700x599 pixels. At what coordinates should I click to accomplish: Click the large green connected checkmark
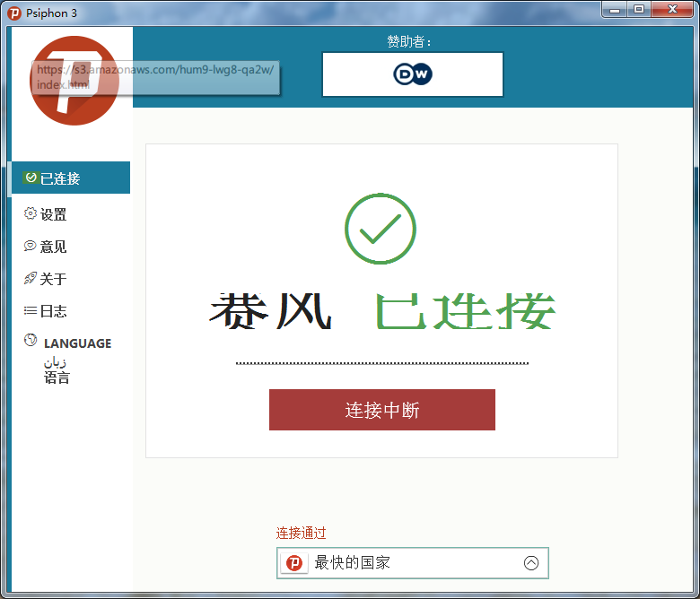click(381, 229)
